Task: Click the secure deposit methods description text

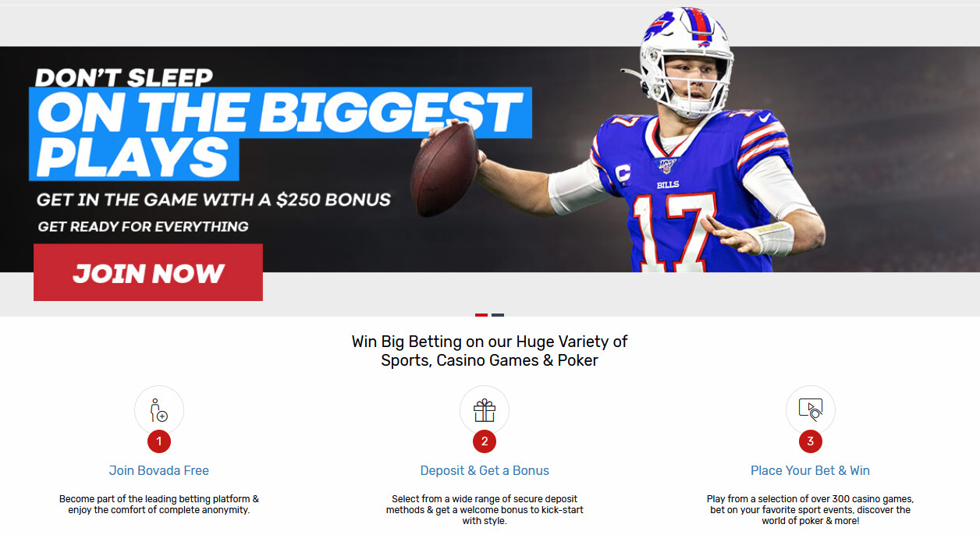Action: tap(485, 510)
